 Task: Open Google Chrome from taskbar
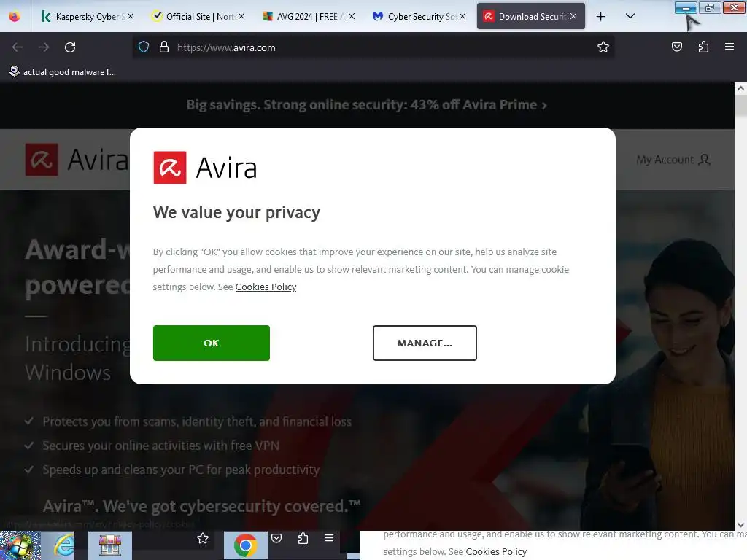245,545
